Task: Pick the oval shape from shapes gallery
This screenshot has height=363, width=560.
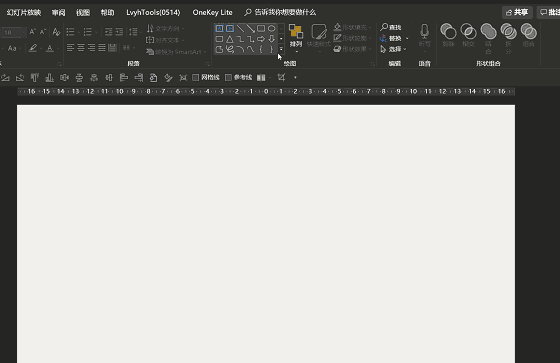Action: point(271,29)
